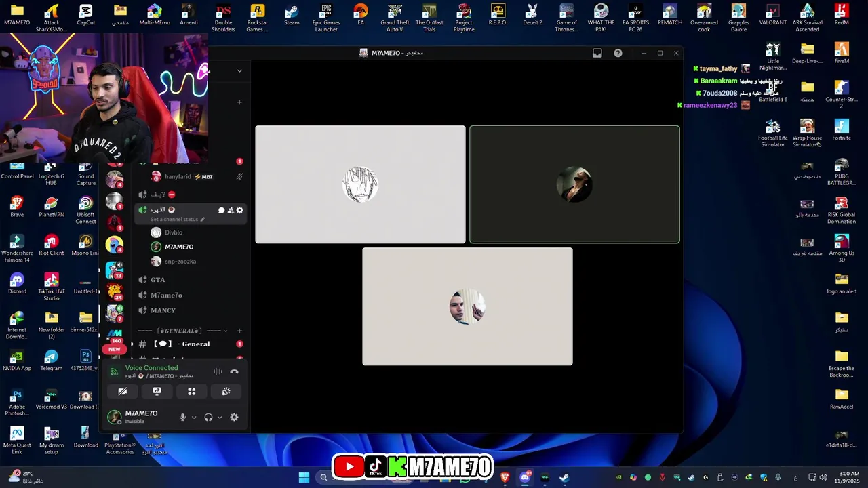Image resolution: width=868 pixels, height=488 pixels.
Task: Open Epic Games Launcher desktop icon
Action: pos(326,18)
